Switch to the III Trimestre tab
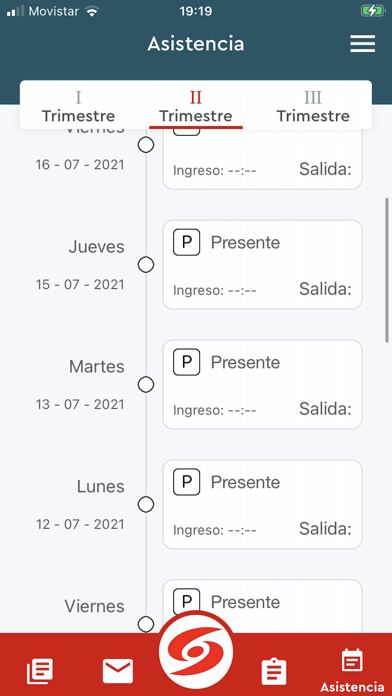Viewport: 392px width, 696px height. [313, 107]
